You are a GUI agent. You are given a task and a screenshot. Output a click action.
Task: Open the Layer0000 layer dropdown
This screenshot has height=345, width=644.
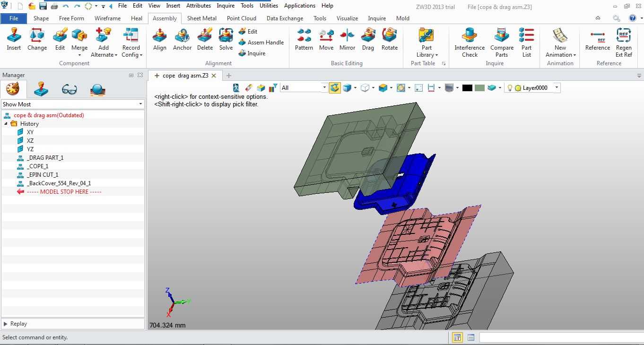(x=557, y=87)
